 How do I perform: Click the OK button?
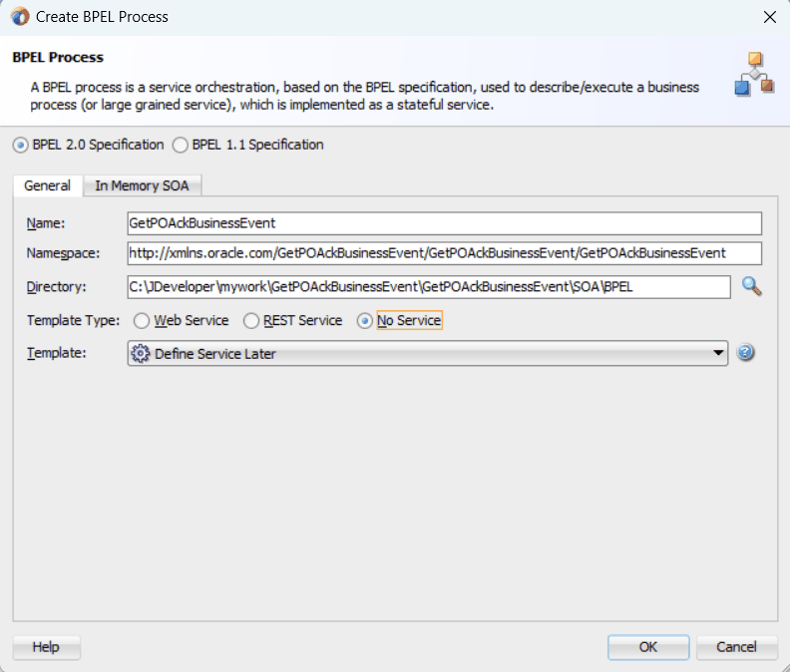648,647
